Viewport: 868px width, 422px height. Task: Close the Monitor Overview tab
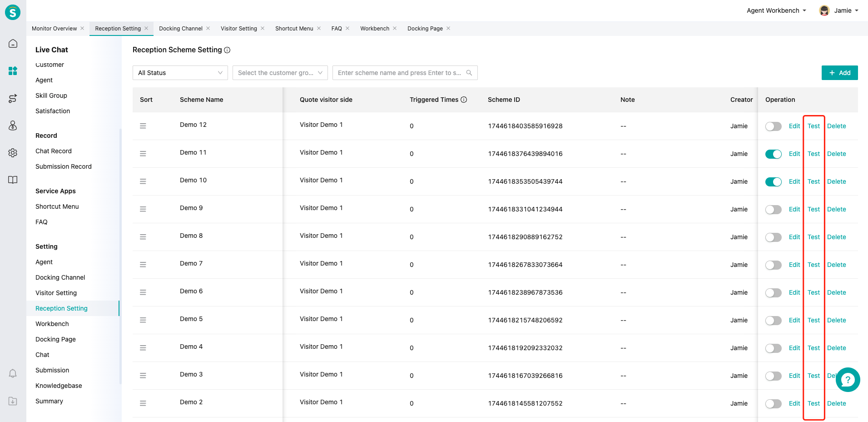point(82,28)
